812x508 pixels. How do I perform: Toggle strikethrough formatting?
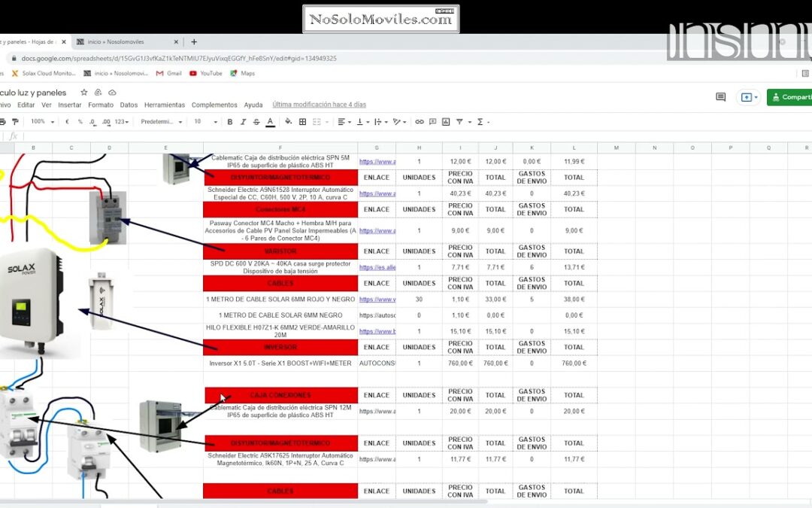256,122
